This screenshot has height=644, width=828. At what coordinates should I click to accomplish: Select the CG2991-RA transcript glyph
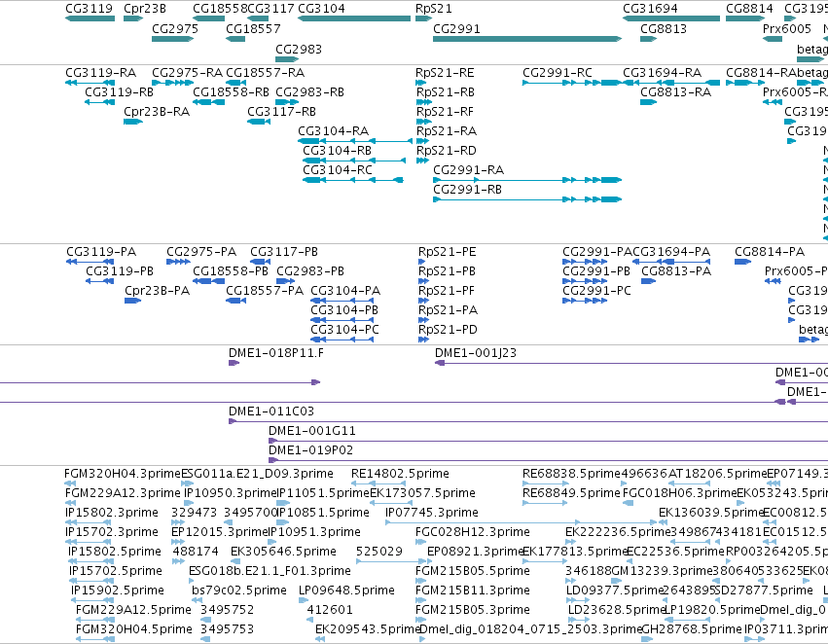tap(527, 180)
